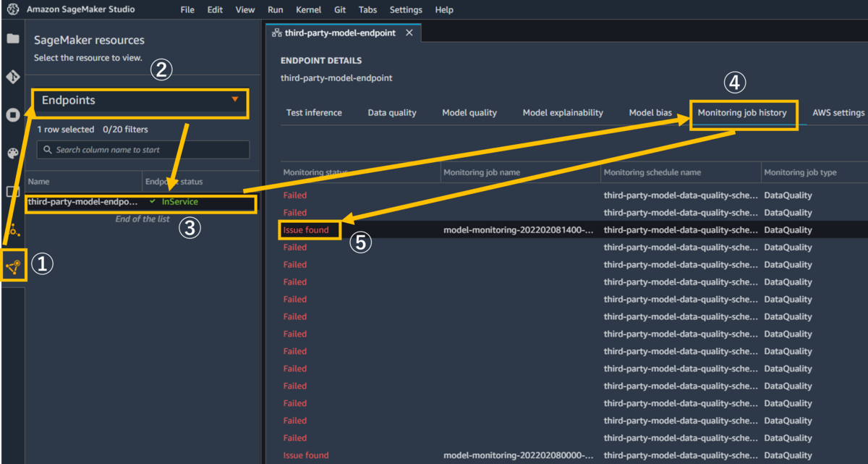Viewport: 868px width, 464px height.
Task: Open Running Terminals and Kernels icon
Action: [x=12, y=114]
